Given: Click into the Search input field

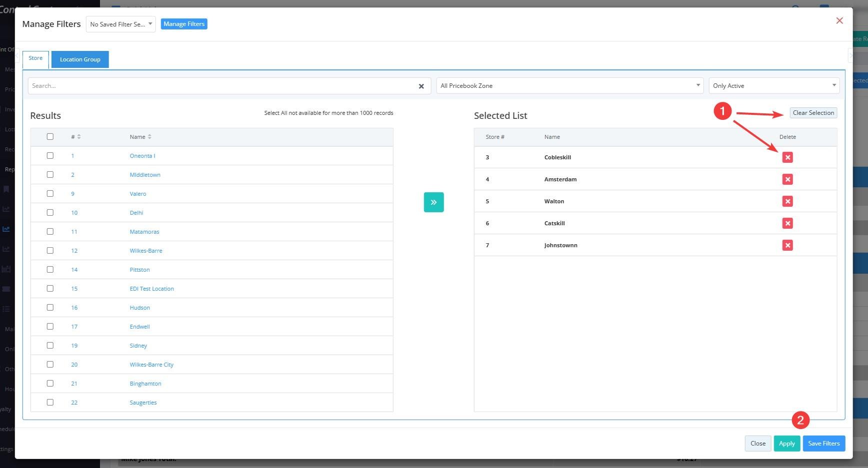Looking at the screenshot, I should [x=220, y=86].
